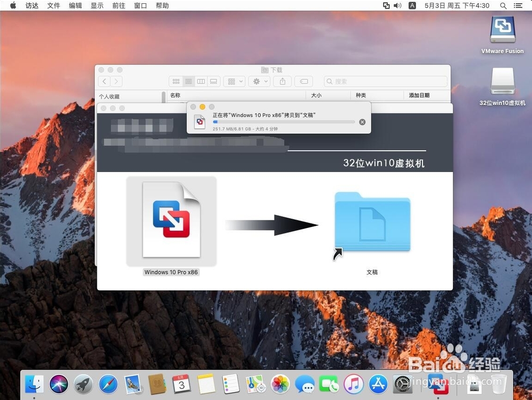Open the Apple menu
The width and height of the screenshot is (532, 400).
13,5
